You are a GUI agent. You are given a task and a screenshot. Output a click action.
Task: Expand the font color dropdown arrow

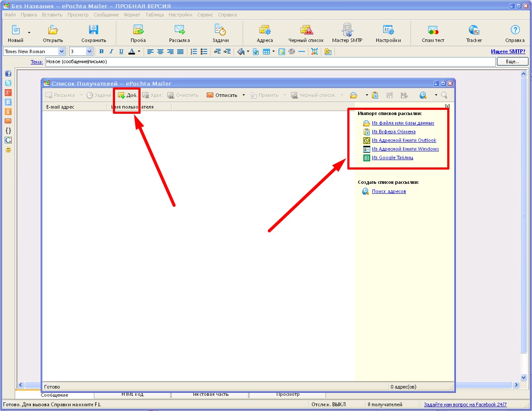point(139,51)
